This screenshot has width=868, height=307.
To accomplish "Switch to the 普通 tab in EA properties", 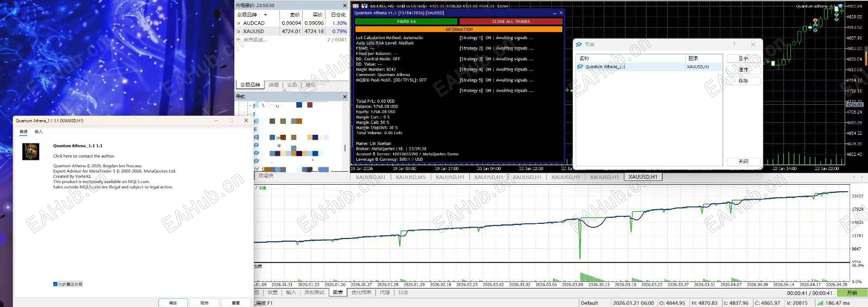I will [23, 132].
